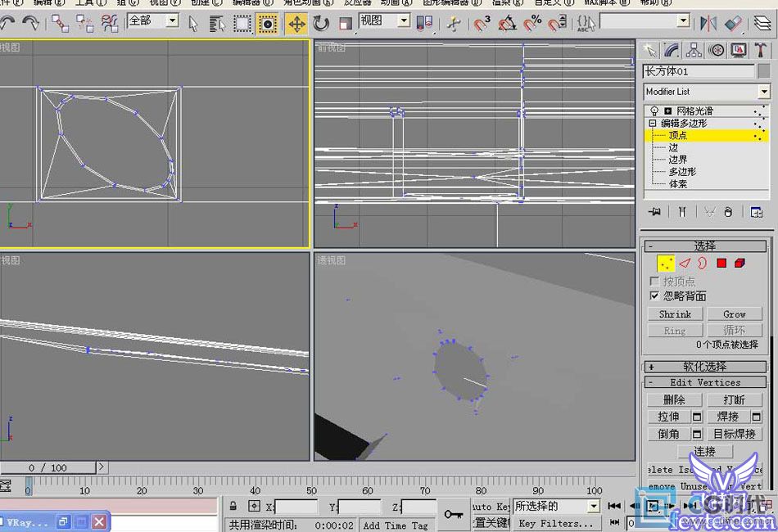Expand the 网格光滑 modifier plus box
Image resolution: width=778 pixels, height=532 pixels.
pyautogui.click(x=667, y=110)
